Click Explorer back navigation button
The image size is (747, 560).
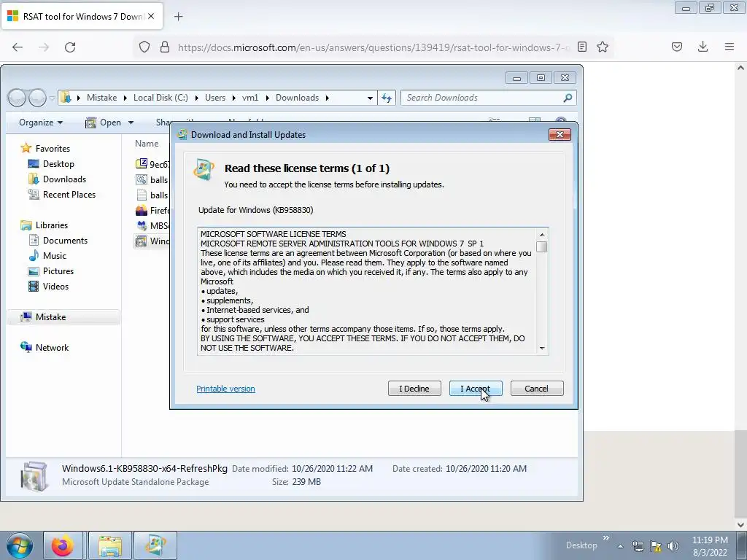(17, 98)
